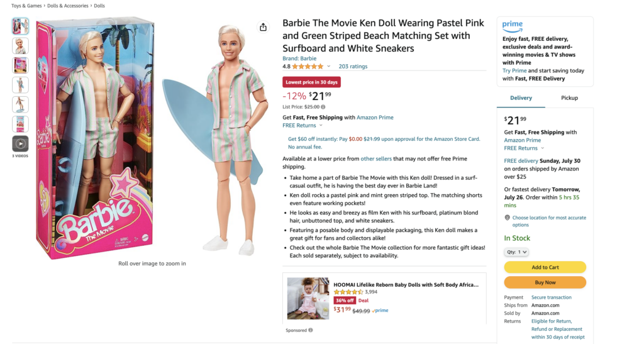Click the Sponsored info icon
This screenshot has width=644, height=344.
(x=311, y=330)
